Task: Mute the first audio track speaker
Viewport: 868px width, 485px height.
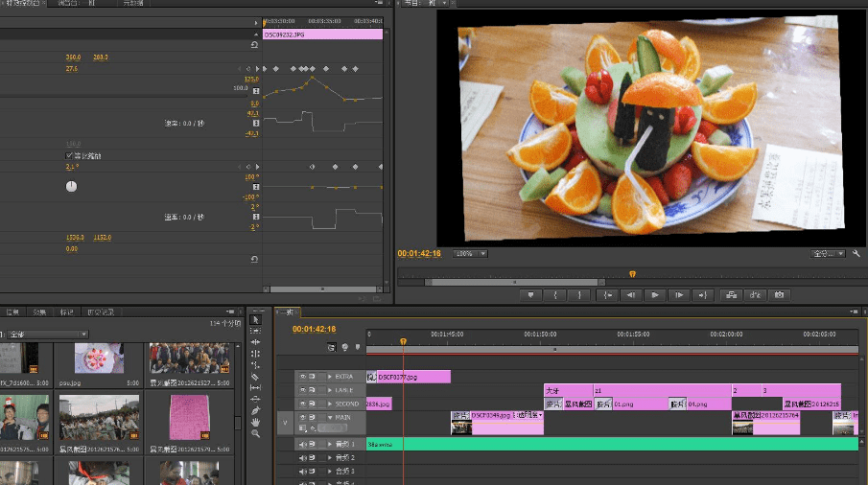Action: click(303, 445)
